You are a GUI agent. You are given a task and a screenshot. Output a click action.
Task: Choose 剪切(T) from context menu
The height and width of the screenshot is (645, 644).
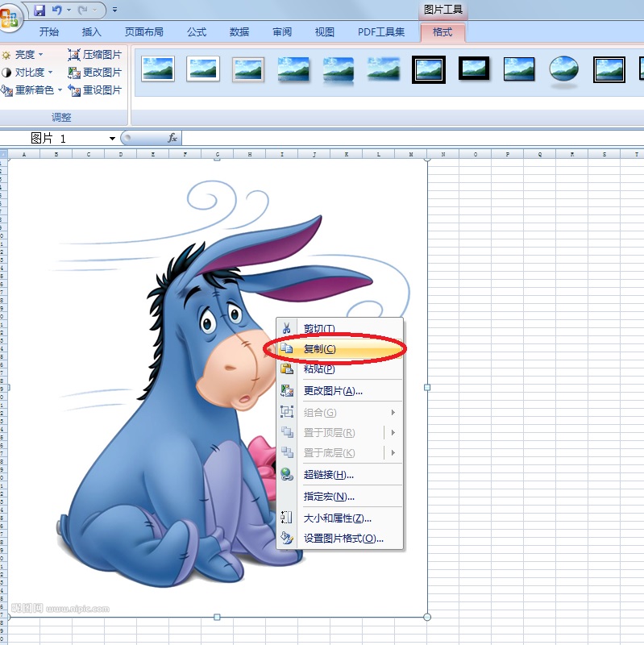pos(318,329)
